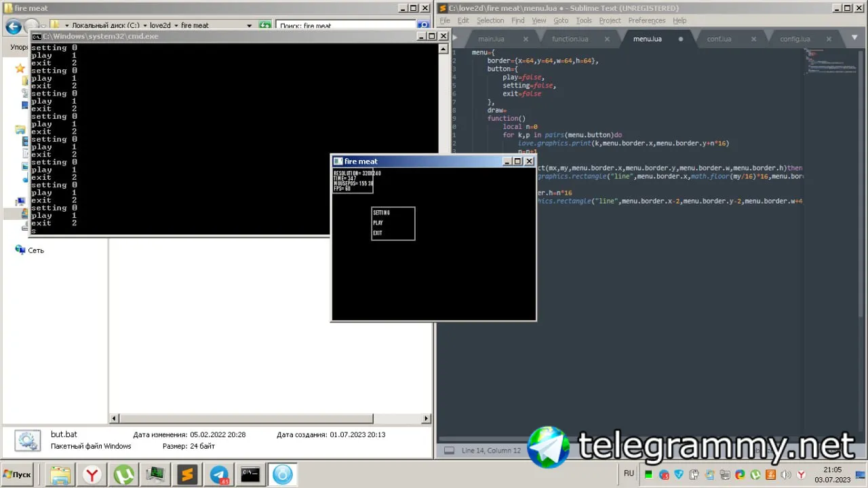Open Yandex Browser from the taskbar
This screenshot has width=868, height=488.
(92, 474)
